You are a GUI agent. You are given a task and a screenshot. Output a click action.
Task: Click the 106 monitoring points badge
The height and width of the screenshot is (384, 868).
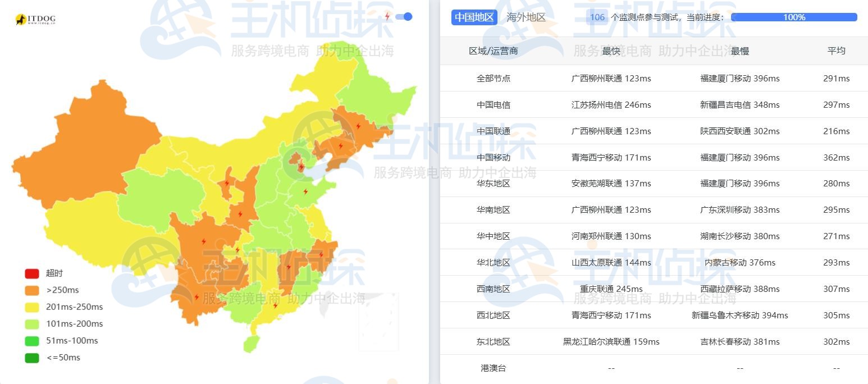coord(597,17)
